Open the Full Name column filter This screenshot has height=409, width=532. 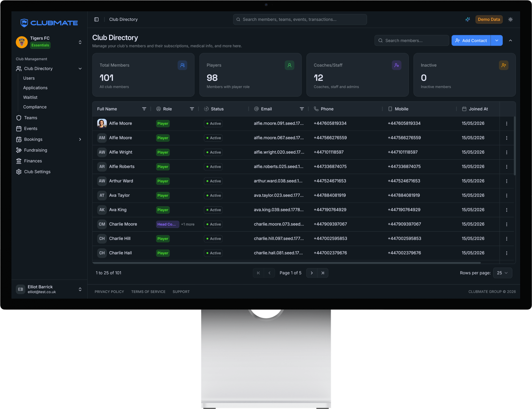coord(144,109)
